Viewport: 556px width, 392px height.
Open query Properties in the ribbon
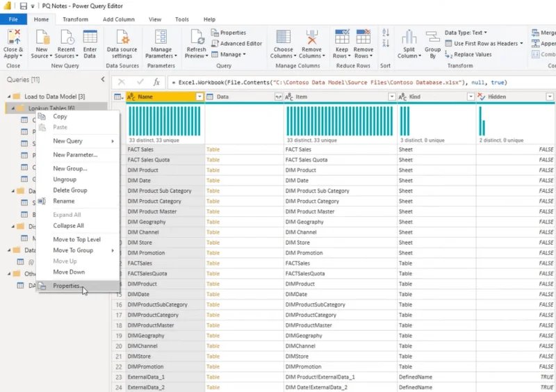[229, 33]
